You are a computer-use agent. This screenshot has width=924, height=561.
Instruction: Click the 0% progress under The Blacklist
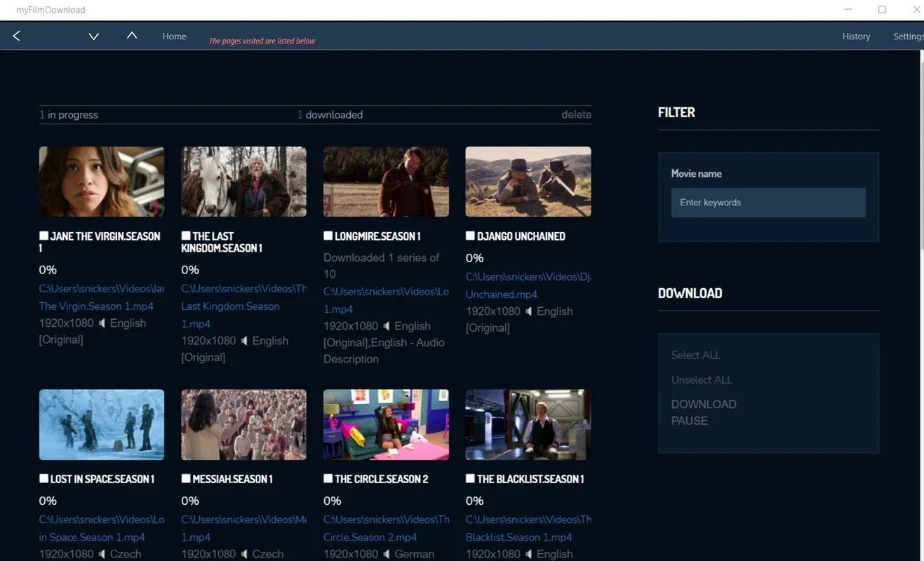point(474,501)
